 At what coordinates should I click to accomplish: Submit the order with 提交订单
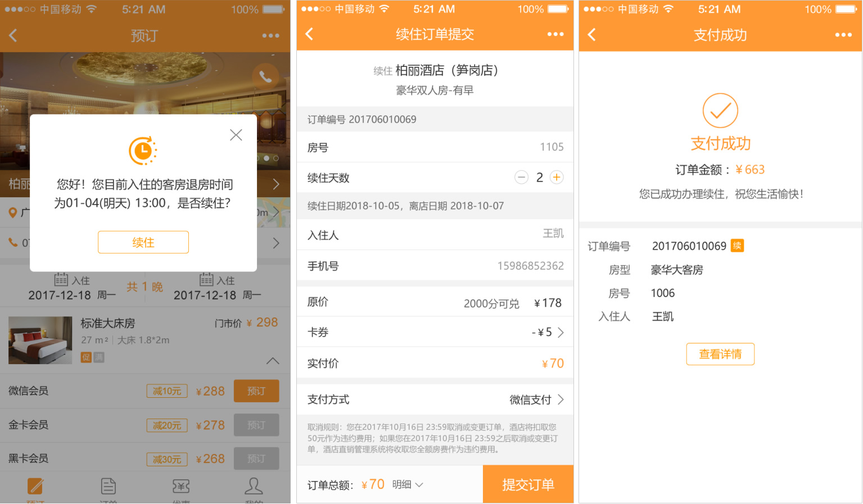(528, 484)
